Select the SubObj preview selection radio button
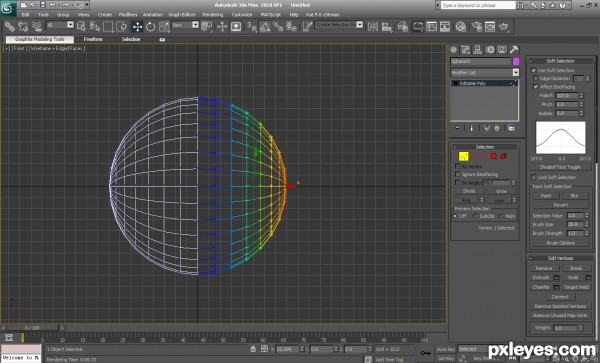 coord(475,216)
